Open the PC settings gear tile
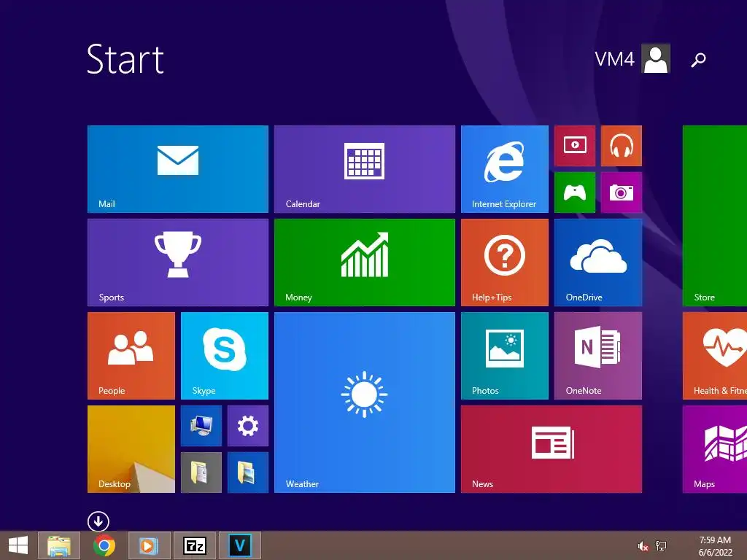The image size is (747, 560). (x=248, y=426)
